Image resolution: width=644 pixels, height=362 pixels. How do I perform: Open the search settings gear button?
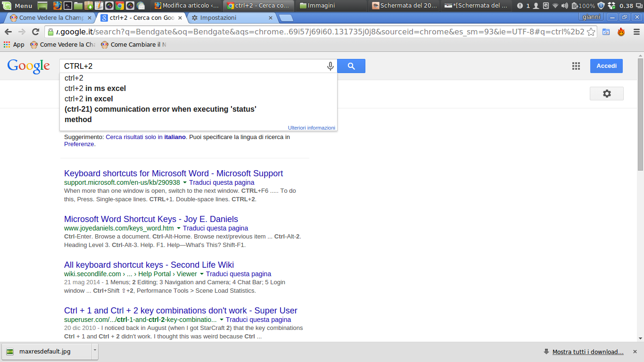pyautogui.click(x=607, y=93)
